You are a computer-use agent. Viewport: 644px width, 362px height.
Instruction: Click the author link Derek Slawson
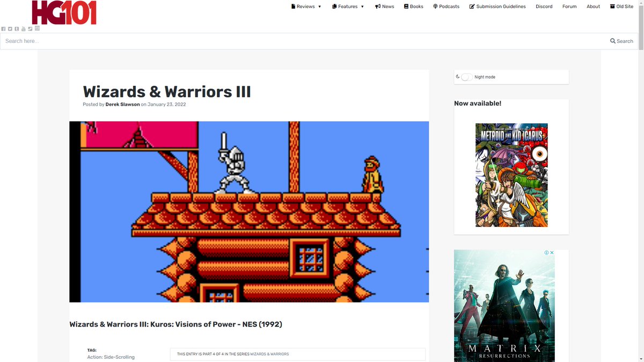coord(122,104)
